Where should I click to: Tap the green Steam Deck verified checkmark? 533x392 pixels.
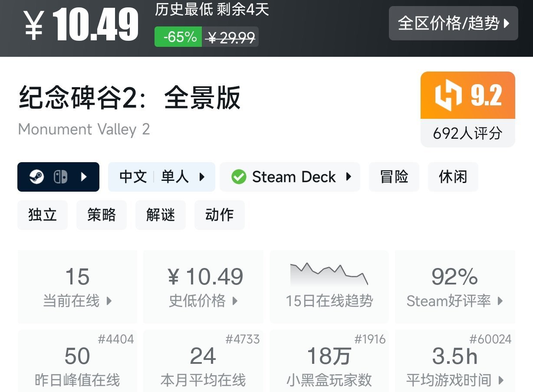(x=239, y=177)
